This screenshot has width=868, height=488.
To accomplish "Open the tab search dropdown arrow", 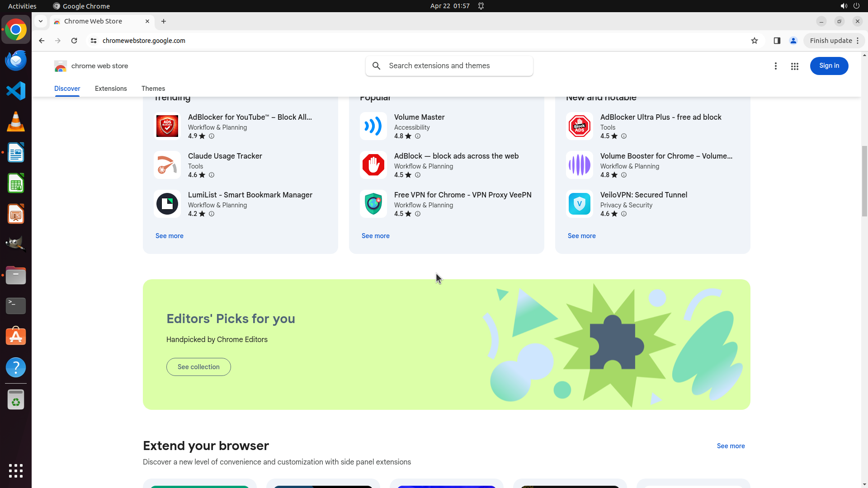I will (41, 21).
